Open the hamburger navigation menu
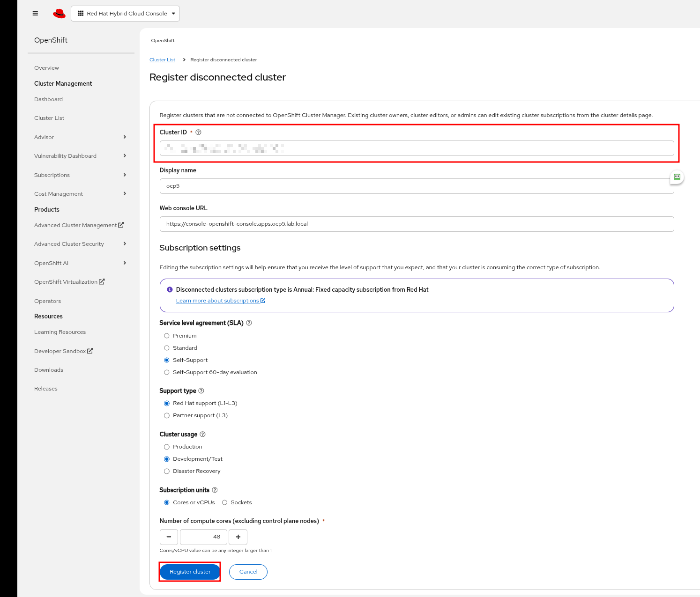The height and width of the screenshot is (597, 700). click(35, 14)
